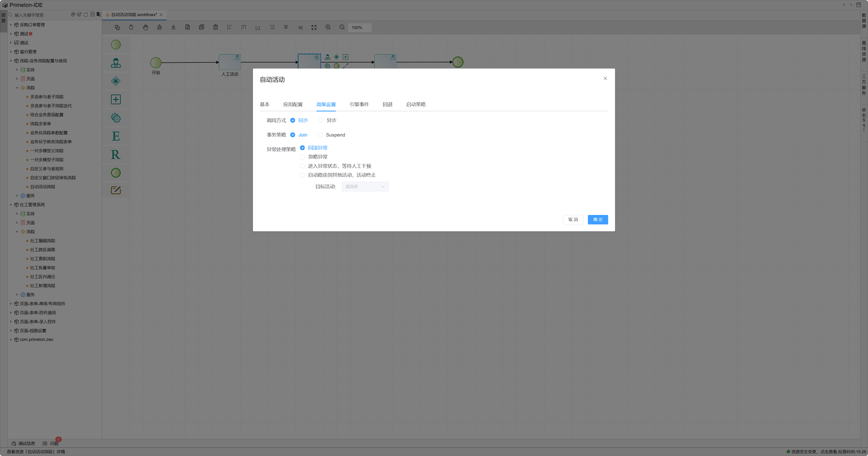Open the 应用配置 tab
868x456 pixels.
point(293,104)
